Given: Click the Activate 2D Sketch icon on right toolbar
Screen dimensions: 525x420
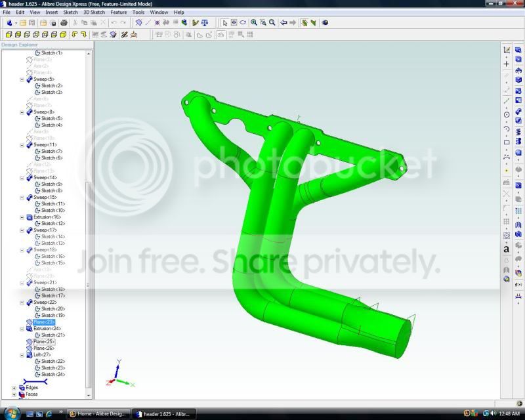Looking at the screenshot, I should pos(507,50).
